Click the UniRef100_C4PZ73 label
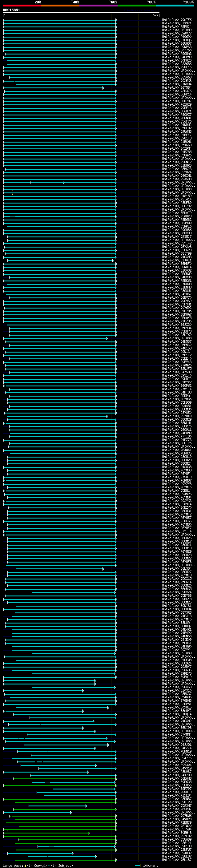This screenshot has width=197, height=868. [x=177, y=439]
